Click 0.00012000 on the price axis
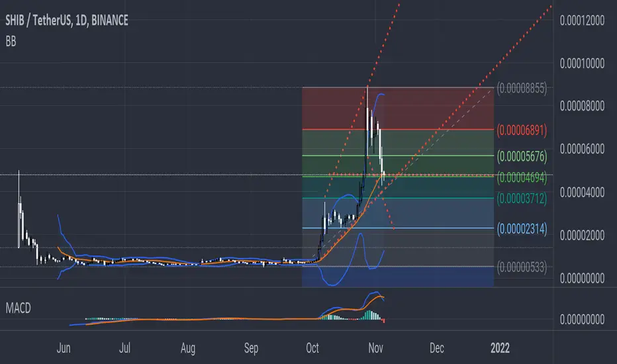Image resolution: width=617 pixels, height=364 pixels. coord(582,20)
